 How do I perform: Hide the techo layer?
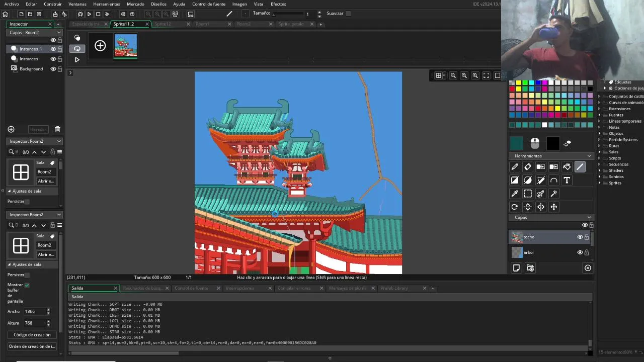(580, 237)
